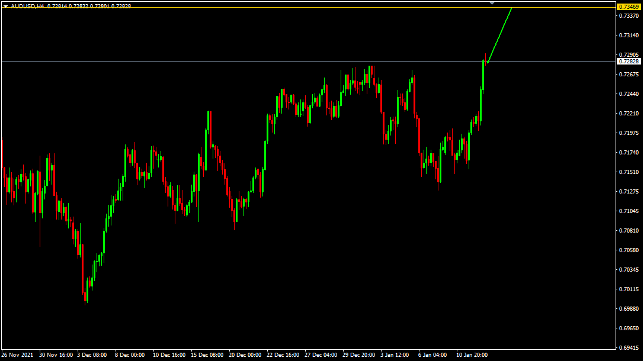Click the 15 Dec 08:00 time label

[207, 355]
